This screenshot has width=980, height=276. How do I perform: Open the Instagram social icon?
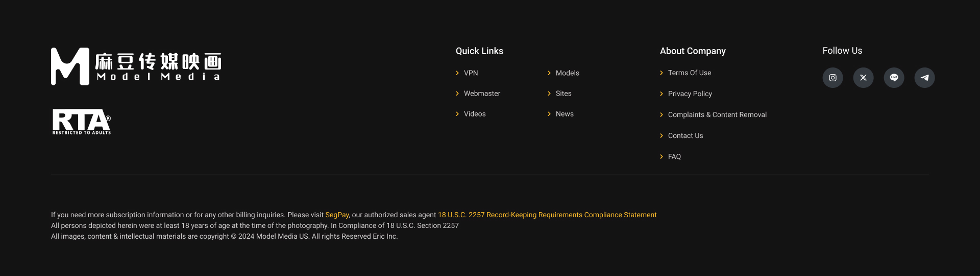click(x=832, y=78)
